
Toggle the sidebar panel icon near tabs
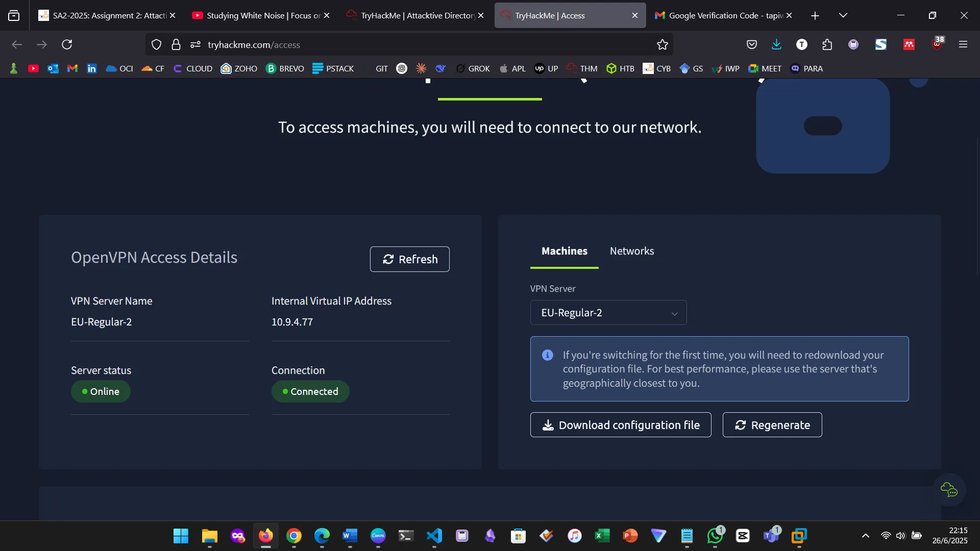pyautogui.click(x=14, y=15)
